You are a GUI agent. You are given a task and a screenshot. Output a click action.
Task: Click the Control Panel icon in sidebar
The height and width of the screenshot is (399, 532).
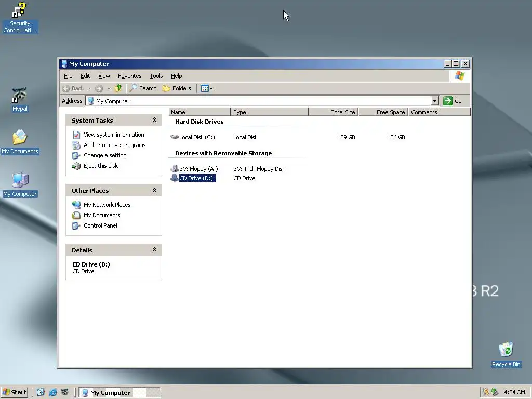click(x=76, y=225)
